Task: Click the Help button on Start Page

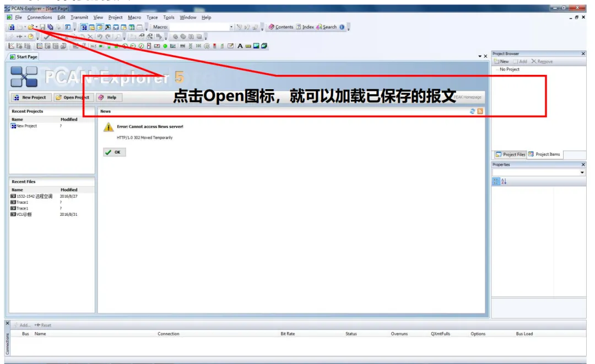Action: coord(108,97)
